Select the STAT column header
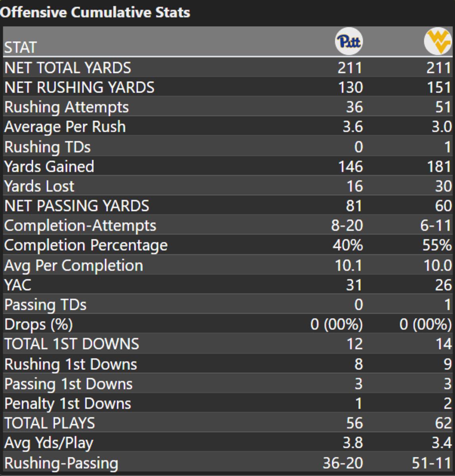The image size is (455, 476). pos(21,48)
